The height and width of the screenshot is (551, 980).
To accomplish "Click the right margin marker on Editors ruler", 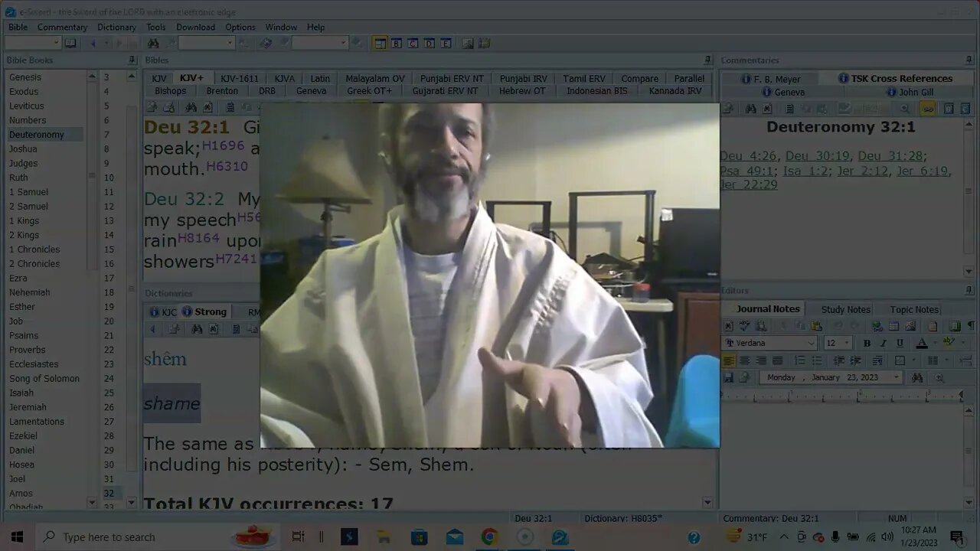I will pyautogui.click(x=960, y=396).
